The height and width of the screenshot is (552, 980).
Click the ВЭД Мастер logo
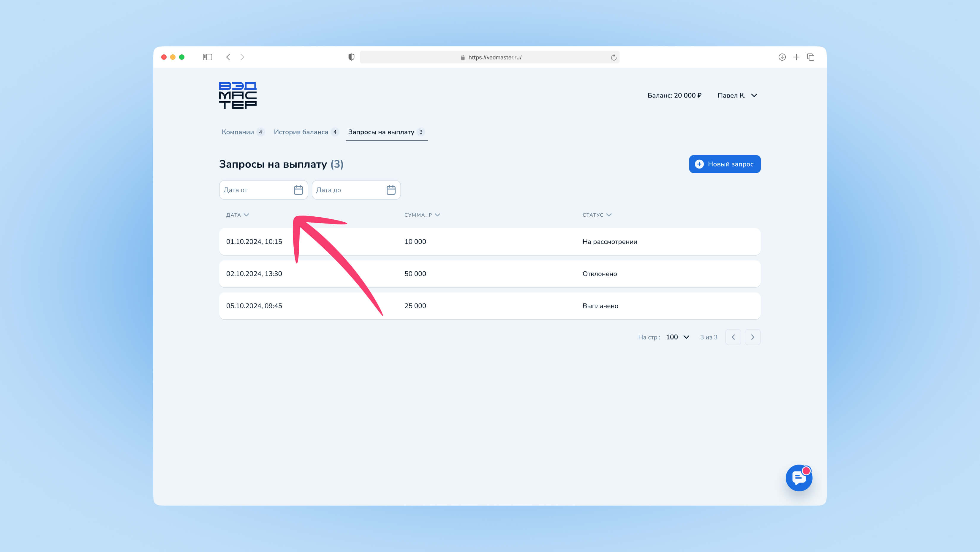click(x=238, y=95)
